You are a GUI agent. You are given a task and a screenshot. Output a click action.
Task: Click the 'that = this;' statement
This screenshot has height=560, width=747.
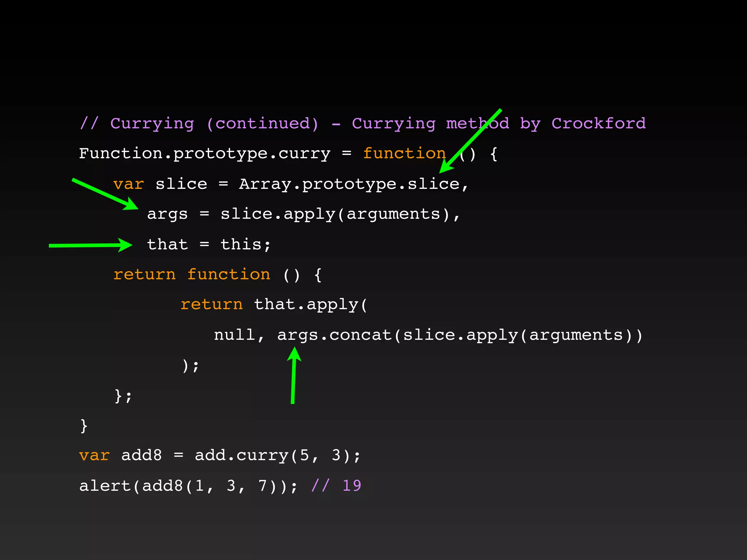(x=209, y=244)
